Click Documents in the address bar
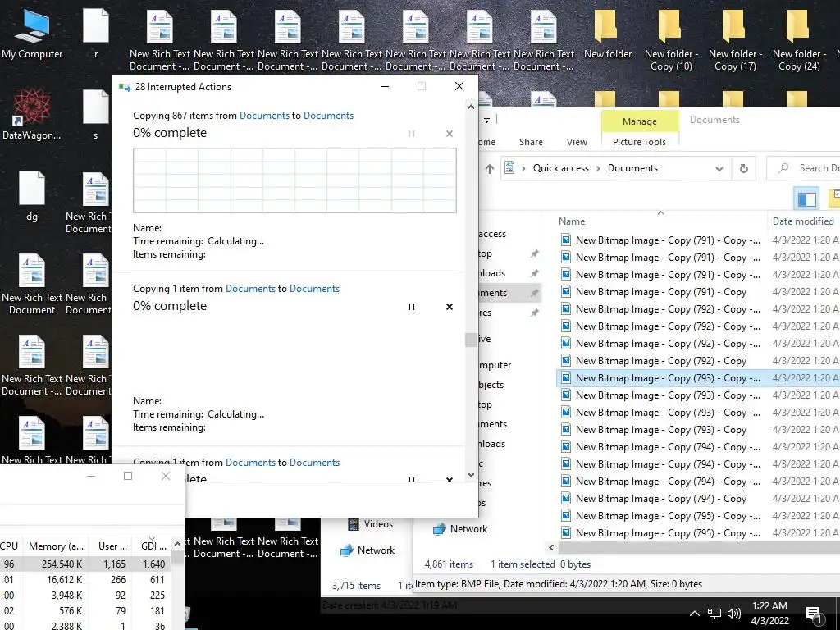 tap(632, 168)
